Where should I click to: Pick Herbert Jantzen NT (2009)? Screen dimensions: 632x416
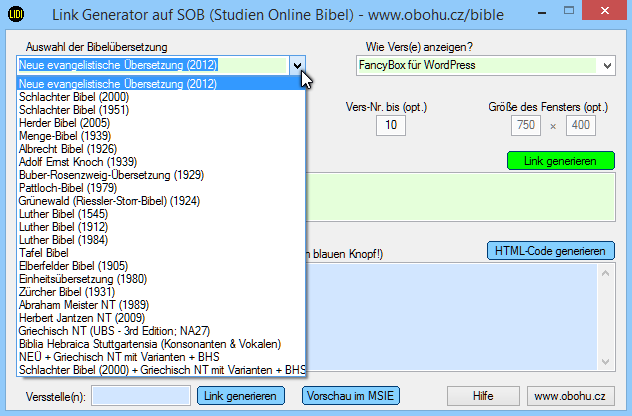coord(161,318)
